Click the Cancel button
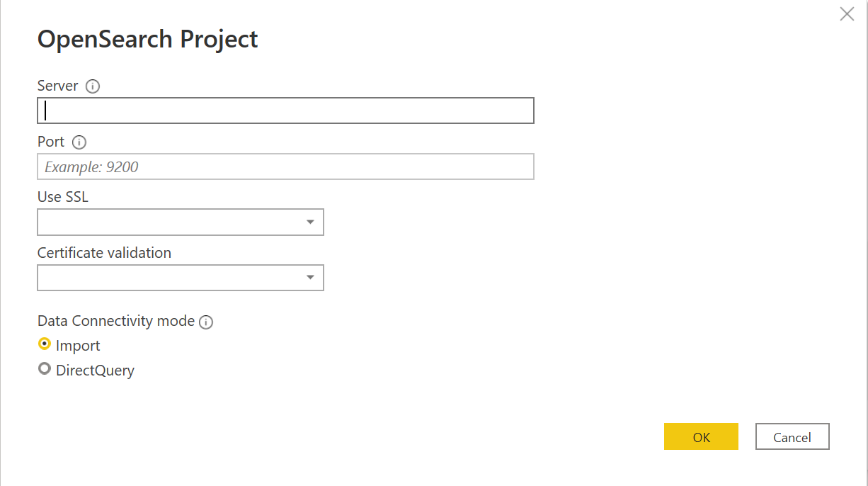This screenshot has width=868, height=486. pos(792,436)
